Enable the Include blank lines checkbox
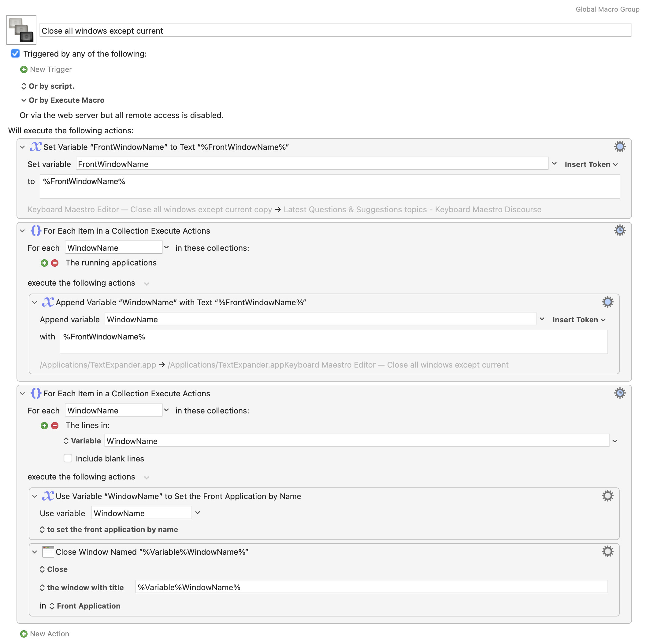This screenshot has width=646, height=644. pyautogui.click(x=68, y=458)
